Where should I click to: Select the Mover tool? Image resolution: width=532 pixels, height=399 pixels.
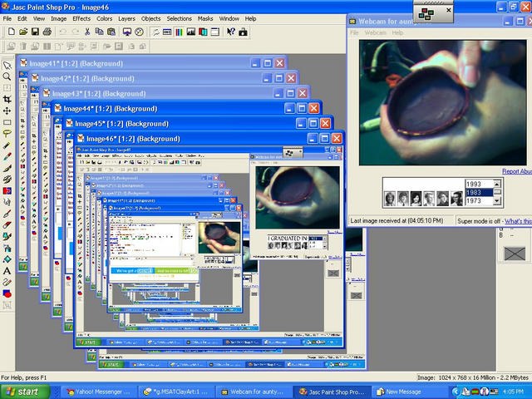[x=7, y=111]
